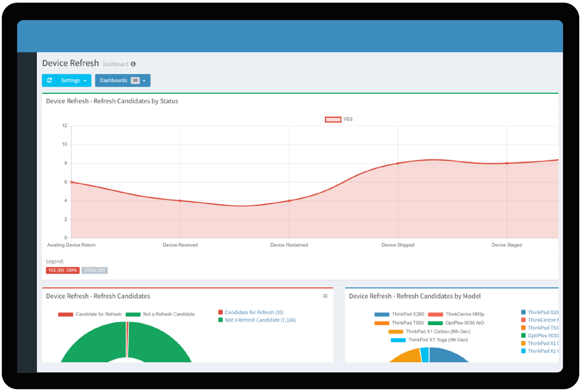Open the Refresh Candidates panel hamburger menu
Screen dimensions: 581x392
(x=325, y=296)
